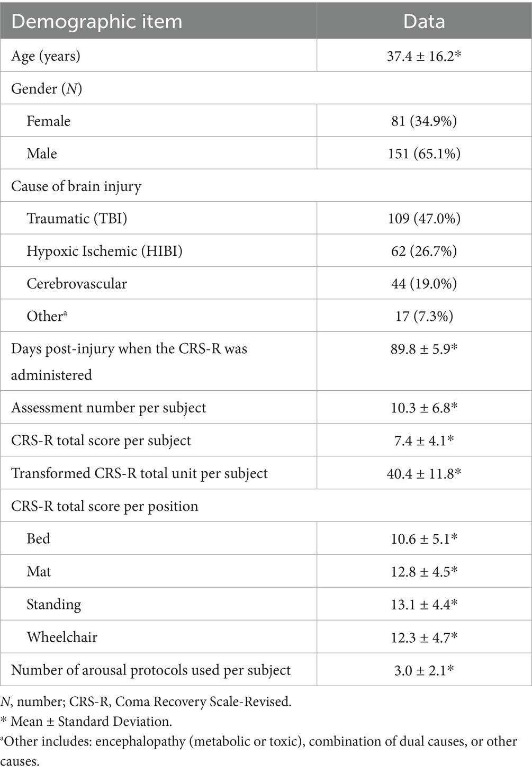Click the 'Wheelchair' row label

pos(62,637)
